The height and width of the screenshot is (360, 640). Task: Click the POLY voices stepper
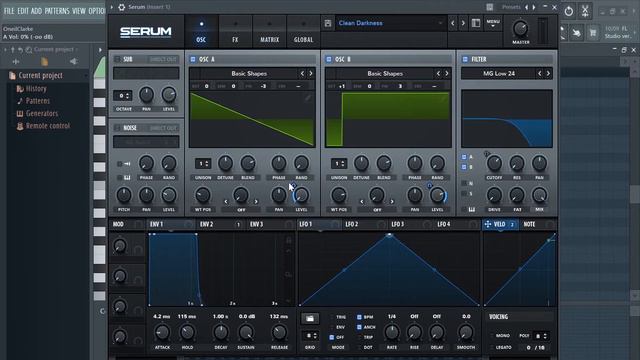click(541, 336)
